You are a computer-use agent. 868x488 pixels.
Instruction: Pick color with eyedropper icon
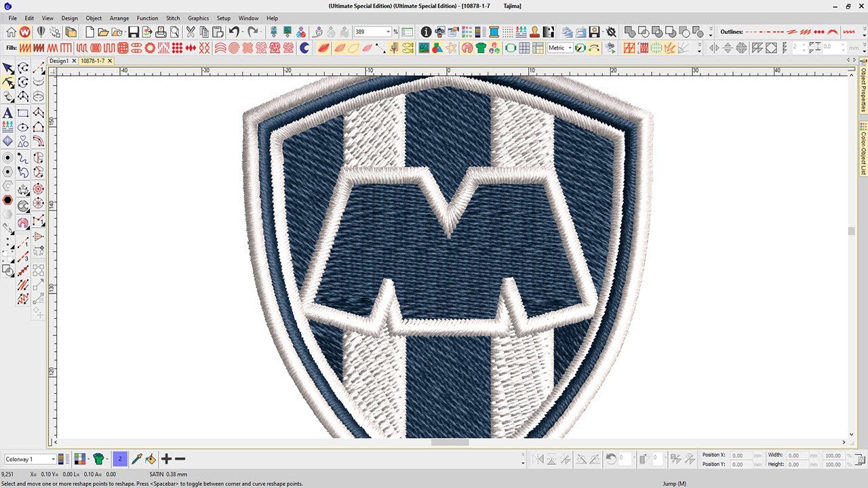click(136, 459)
